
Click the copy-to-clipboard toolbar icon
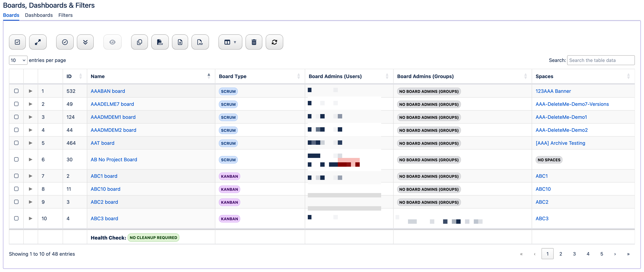(139, 42)
